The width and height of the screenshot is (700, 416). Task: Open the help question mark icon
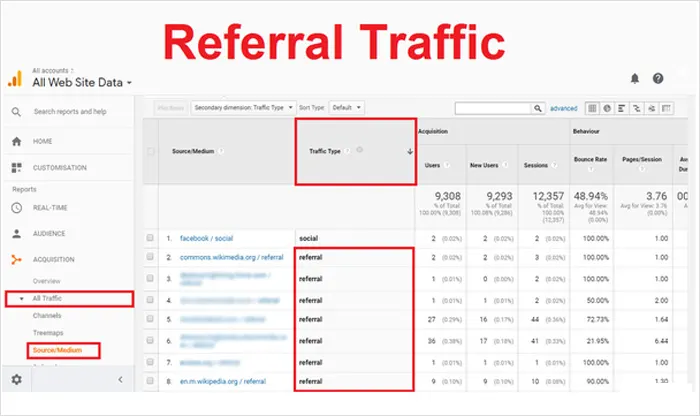pos(658,79)
